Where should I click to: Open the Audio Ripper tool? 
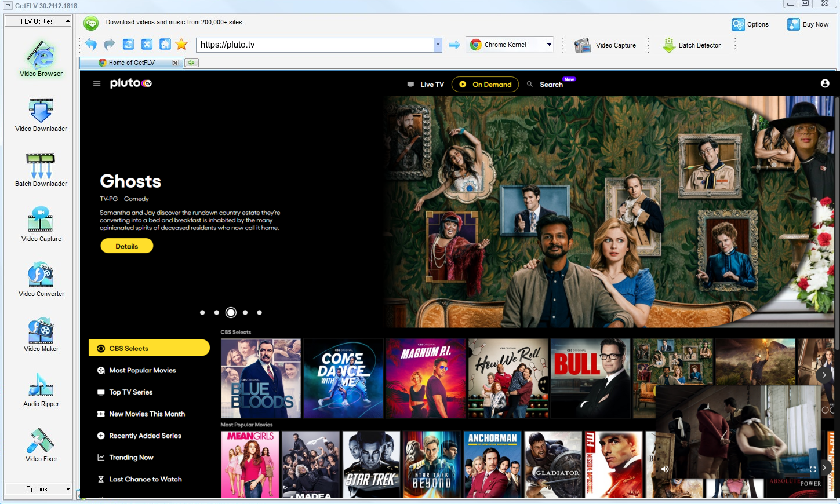(41, 390)
